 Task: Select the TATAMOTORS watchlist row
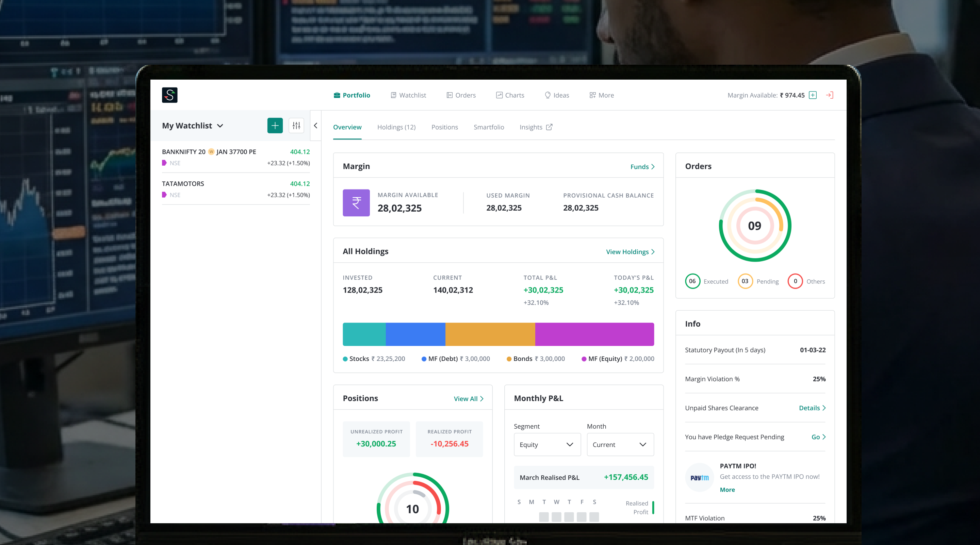[235, 189]
